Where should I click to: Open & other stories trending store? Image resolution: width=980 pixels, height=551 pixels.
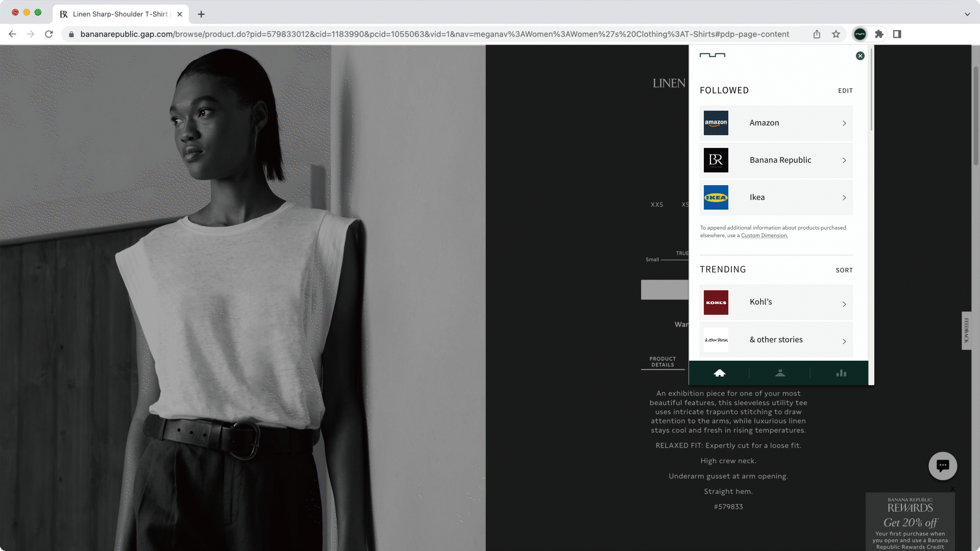click(x=776, y=340)
